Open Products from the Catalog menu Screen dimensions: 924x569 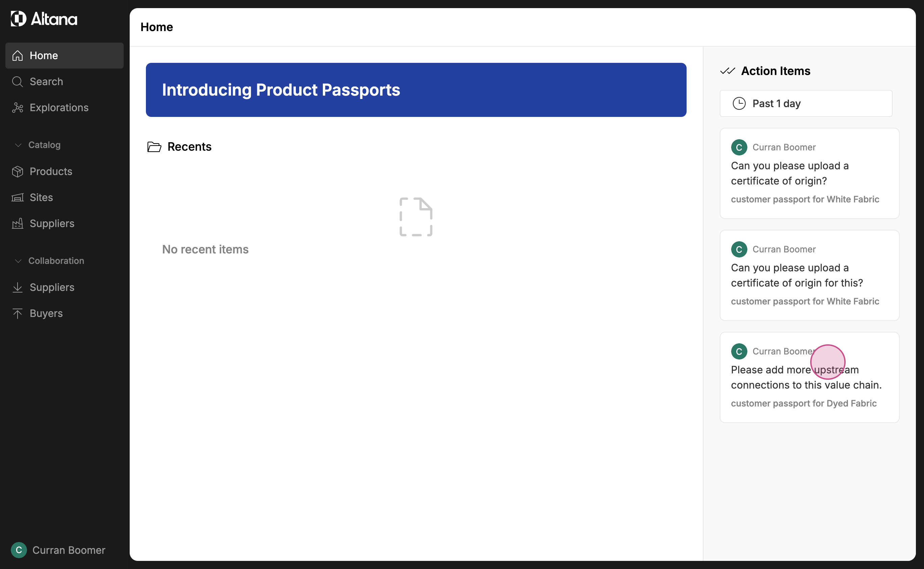click(x=51, y=172)
